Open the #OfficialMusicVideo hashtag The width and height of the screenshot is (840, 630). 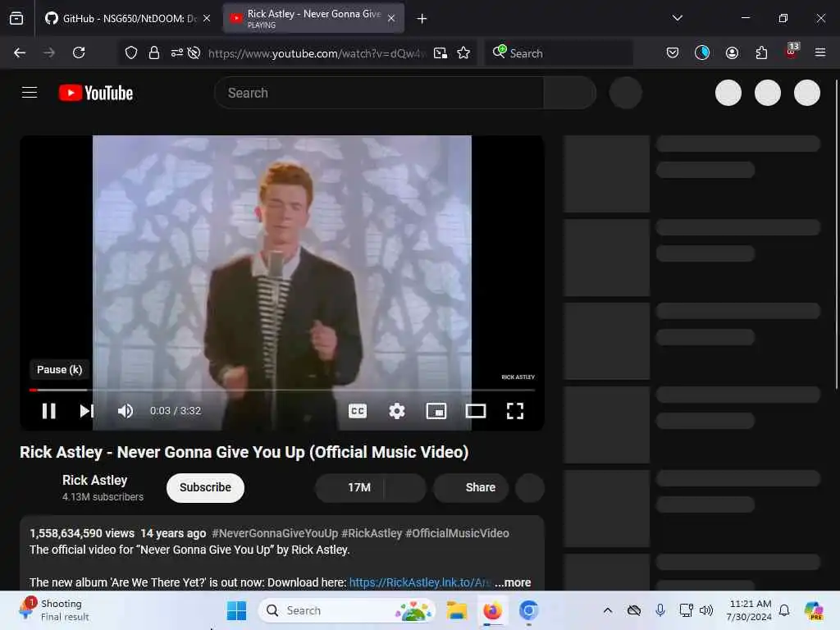click(457, 533)
